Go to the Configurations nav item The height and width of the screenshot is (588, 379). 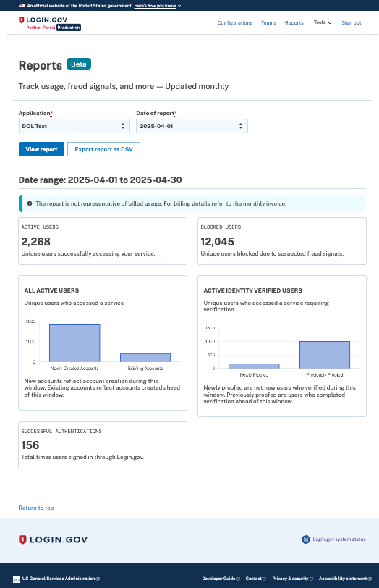[235, 23]
